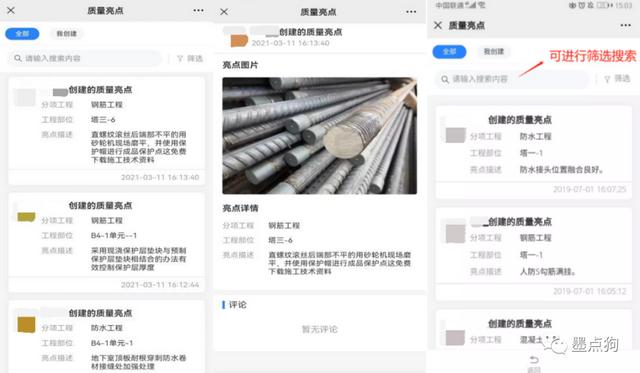Click 墙三-6 value on detail screen
This screenshot has width=640, height=373.
coord(280,240)
